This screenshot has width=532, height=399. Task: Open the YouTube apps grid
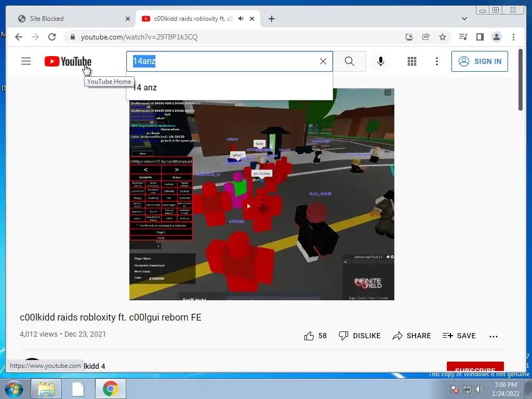(x=412, y=61)
